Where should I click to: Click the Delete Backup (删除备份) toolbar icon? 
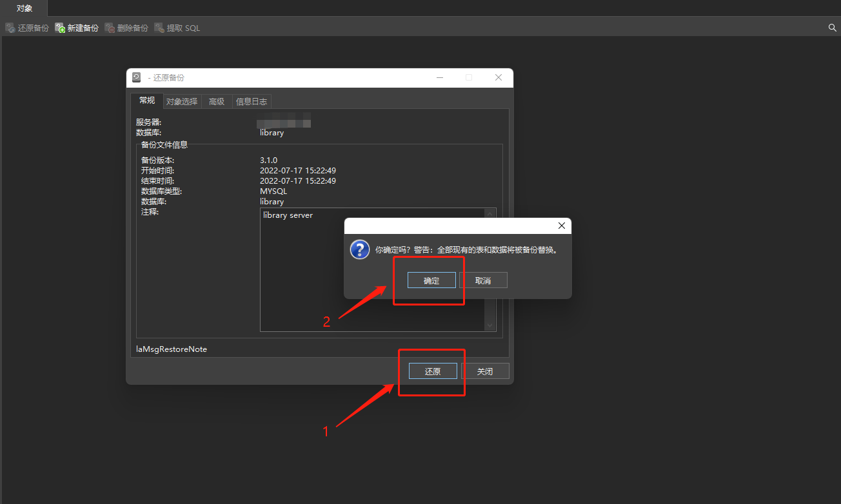coord(110,28)
